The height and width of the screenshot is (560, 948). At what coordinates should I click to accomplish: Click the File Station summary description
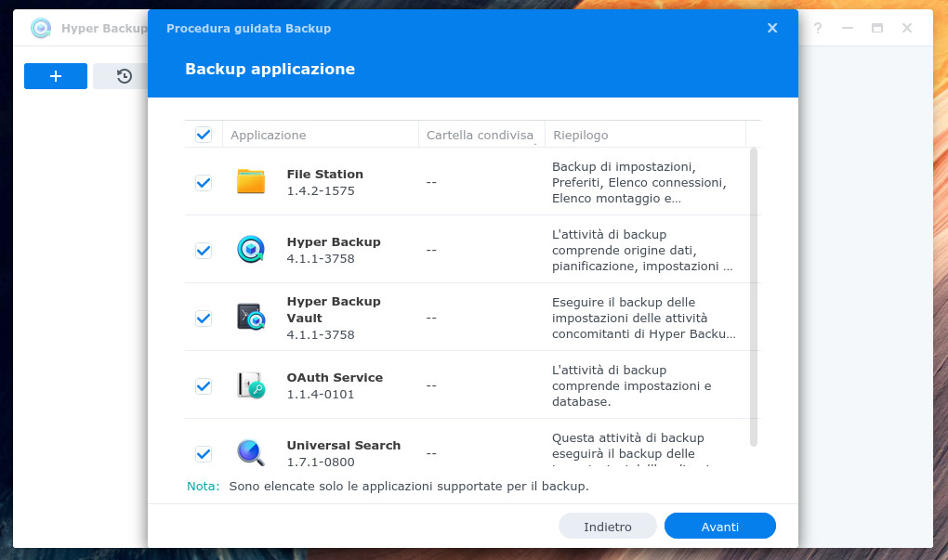click(x=639, y=182)
